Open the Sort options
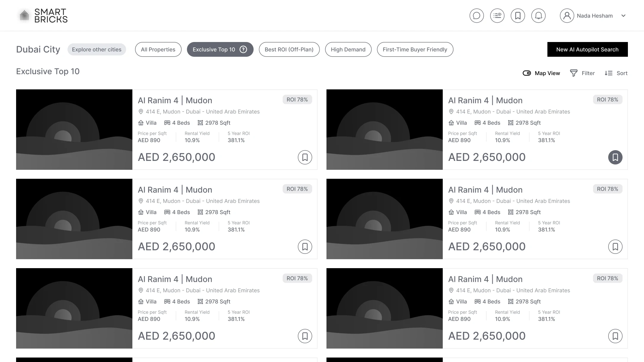This screenshot has height=362, width=644. pos(616,73)
